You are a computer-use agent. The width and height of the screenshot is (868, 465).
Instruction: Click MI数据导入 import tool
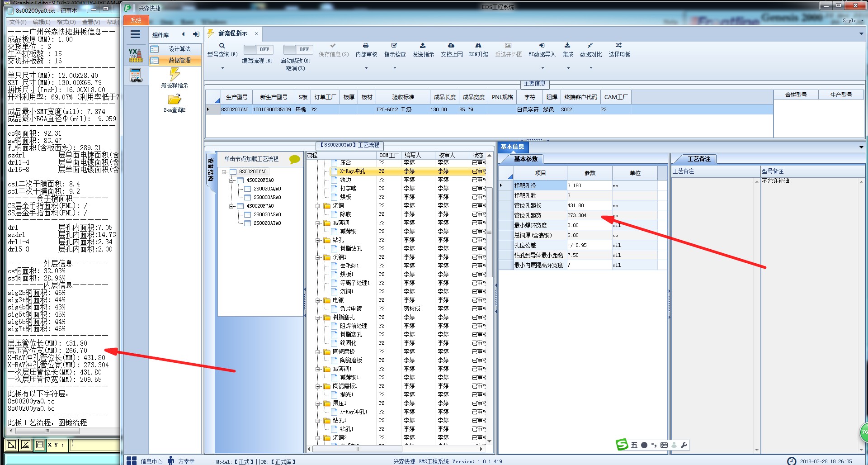pyautogui.click(x=542, y=50)
